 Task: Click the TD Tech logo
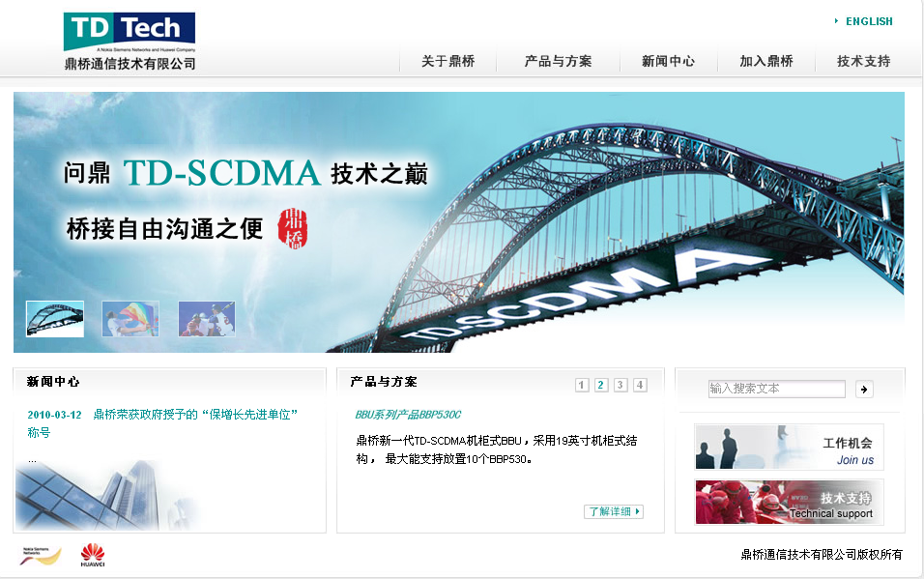point(130,42)
